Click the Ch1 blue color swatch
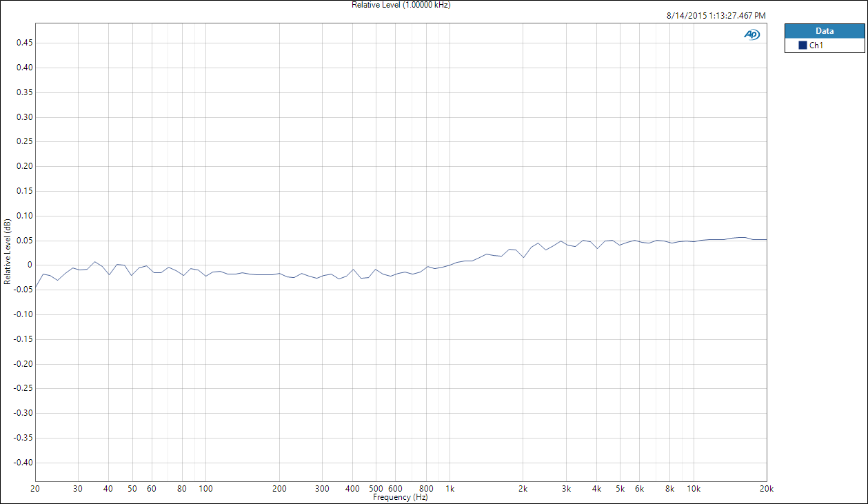Image resolution: width=868 pixels, height=504 pixels. [x=803, y=46]
